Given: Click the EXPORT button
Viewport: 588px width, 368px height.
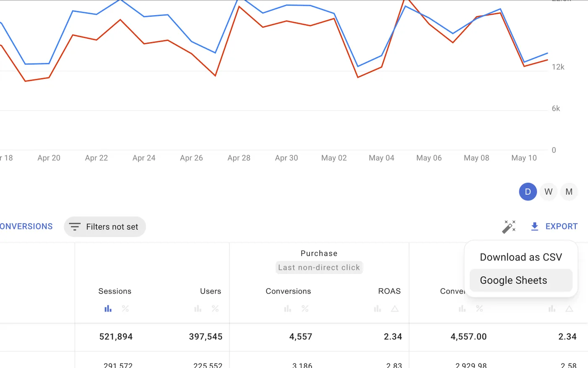Looking at the screenshot, I should pyautogui.click(x=561, y=226).
